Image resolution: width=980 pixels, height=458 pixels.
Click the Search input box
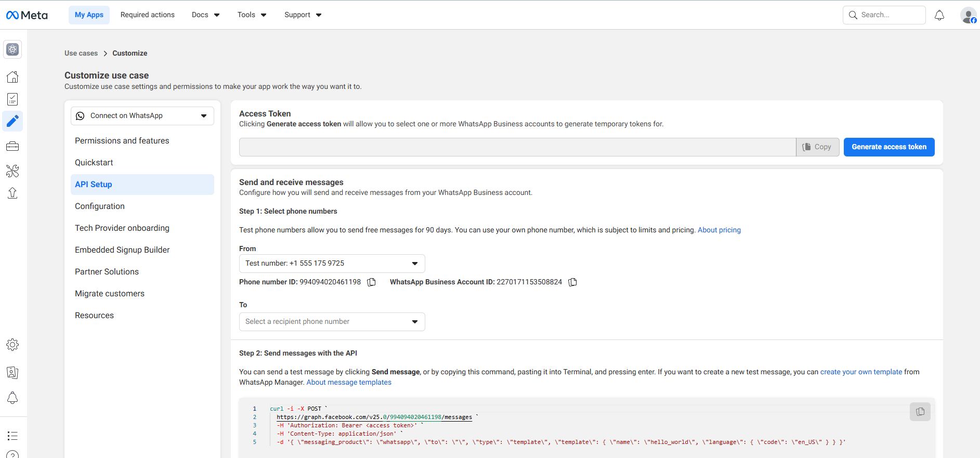pyautogui.click(x=884, y=15)
